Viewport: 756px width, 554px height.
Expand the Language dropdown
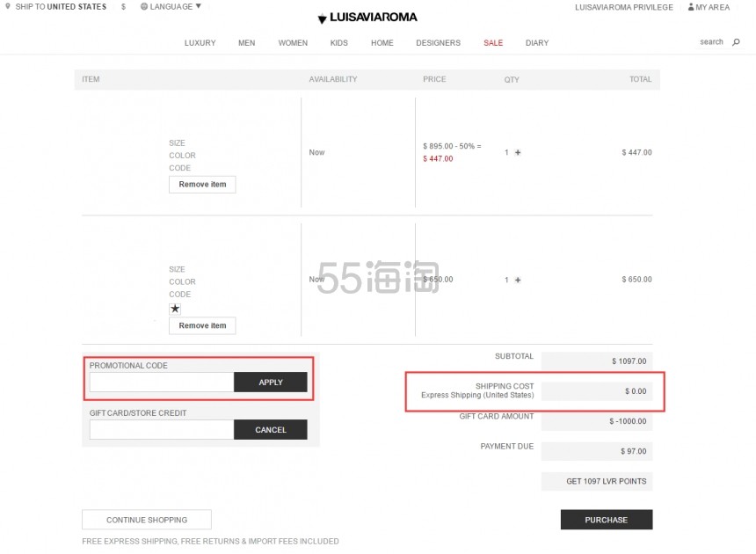point(171,7)
